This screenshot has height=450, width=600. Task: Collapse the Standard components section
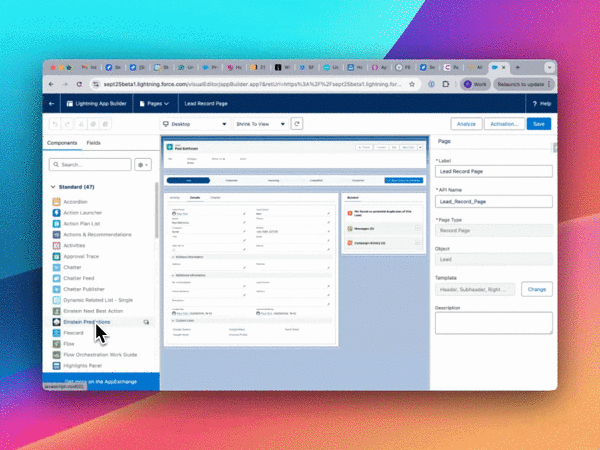pos(53,186)
